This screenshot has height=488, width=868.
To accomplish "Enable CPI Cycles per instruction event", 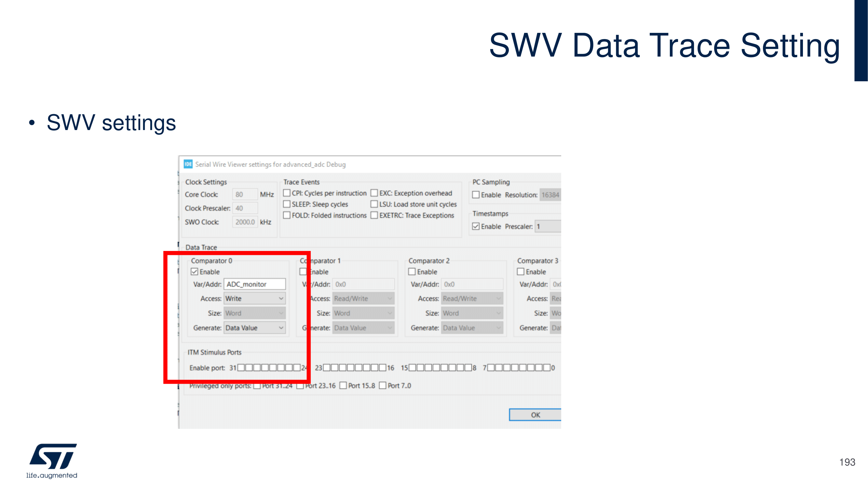I will (x=287, y=193).
